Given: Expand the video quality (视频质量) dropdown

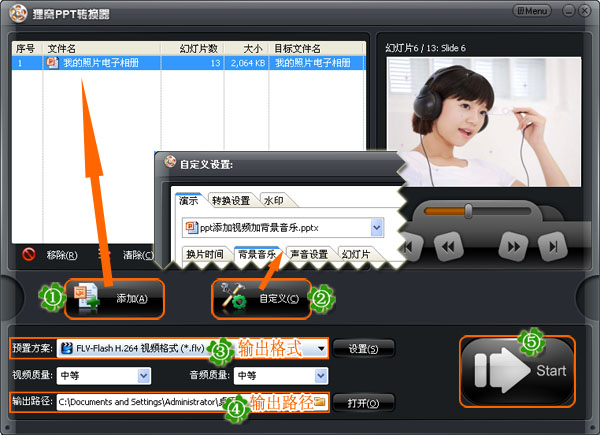Looking at the screenshot, I should click(x=143, y=375).
